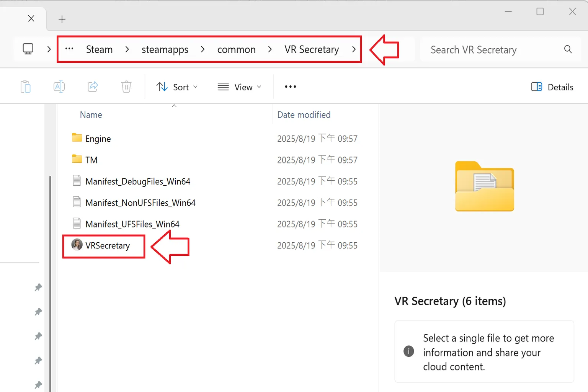Click Manifest_UFSFiles_Win64's date modified value
This screenshot has height=392, width=588.
[x=317, y=224]
